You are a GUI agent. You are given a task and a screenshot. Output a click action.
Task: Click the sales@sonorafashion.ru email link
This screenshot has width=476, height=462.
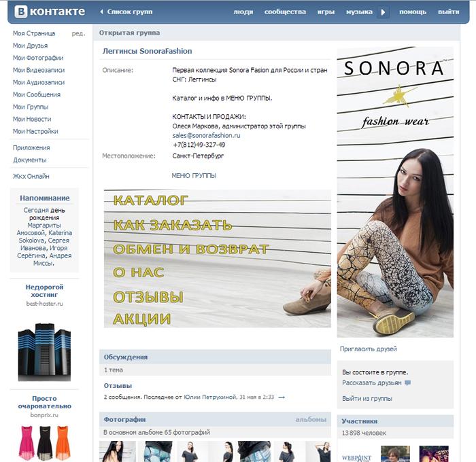click(206, 135)
